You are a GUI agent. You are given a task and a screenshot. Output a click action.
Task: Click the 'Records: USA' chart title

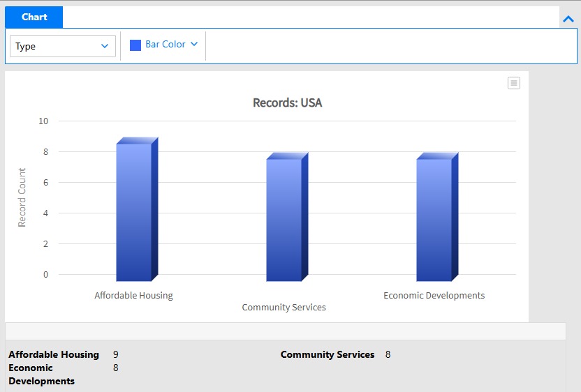click(287, 103)
